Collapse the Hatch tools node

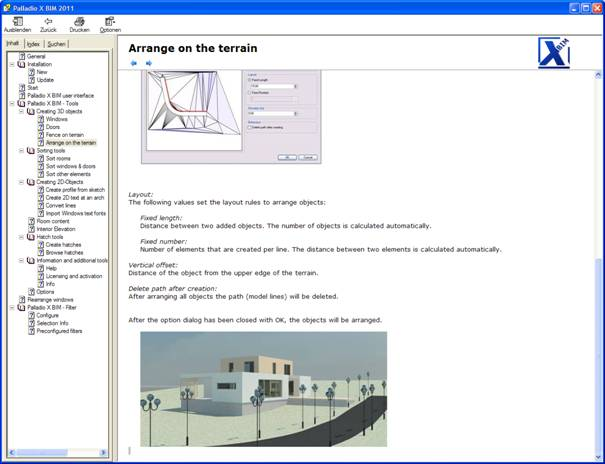point(22,237)
